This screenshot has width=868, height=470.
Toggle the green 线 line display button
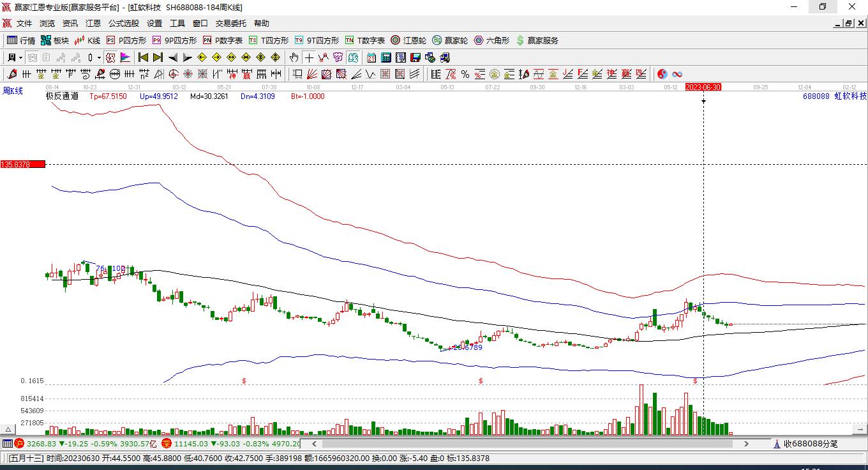click(x=353, y=57)
